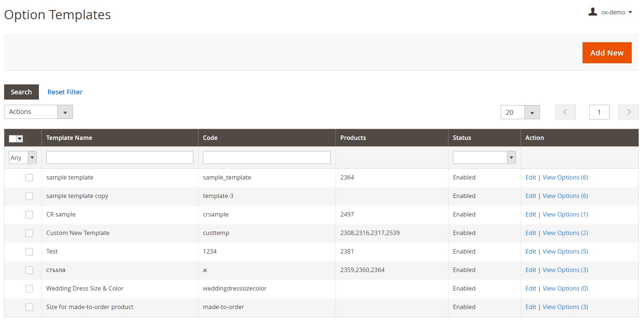Edit the стъкла template row
The height and width of the screenshot is (322, 644).
pyautogui.click(x=531, y=270)
